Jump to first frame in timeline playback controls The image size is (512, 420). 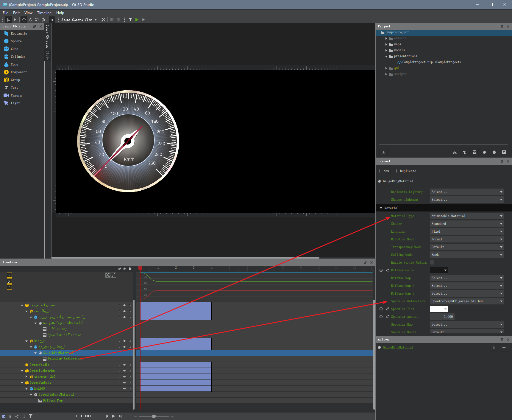[107, 416]
